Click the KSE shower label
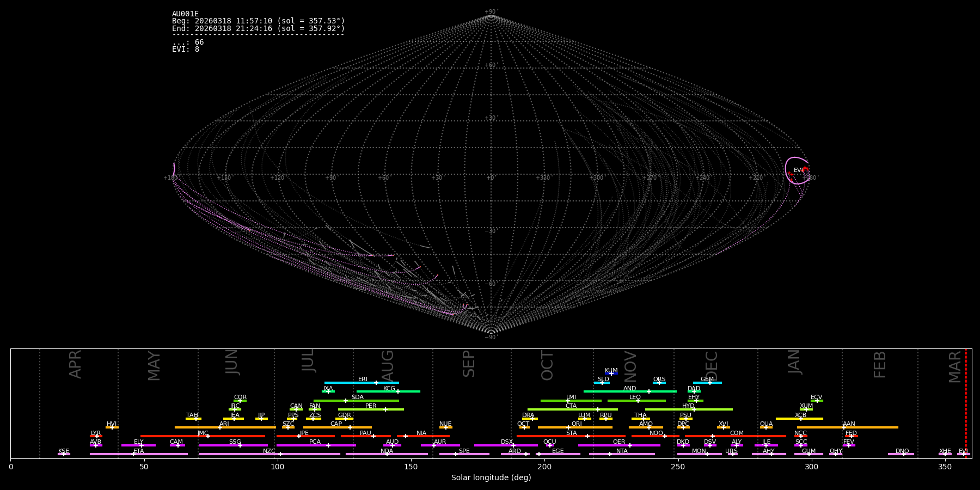The height and width of the screenshot is (490, 980). click(x=64, y=451)
